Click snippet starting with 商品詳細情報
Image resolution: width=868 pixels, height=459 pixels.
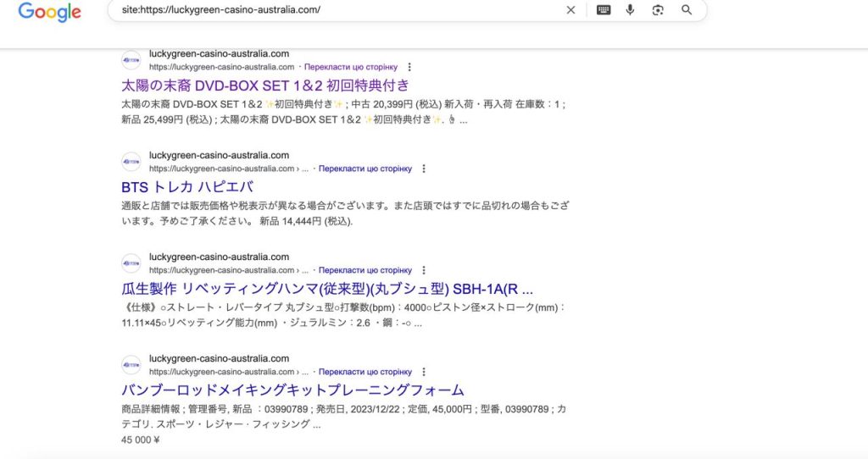(x=343, y=417)
